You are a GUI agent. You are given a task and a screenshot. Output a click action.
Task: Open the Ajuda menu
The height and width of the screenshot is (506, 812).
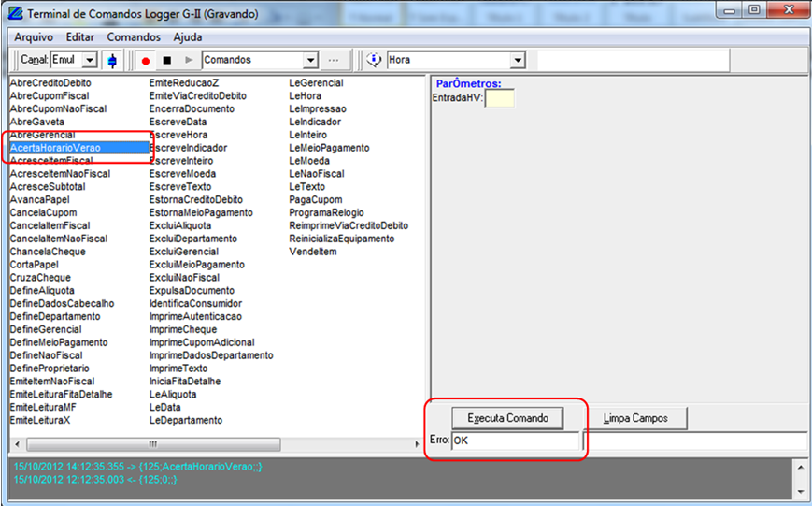[187, 36]
